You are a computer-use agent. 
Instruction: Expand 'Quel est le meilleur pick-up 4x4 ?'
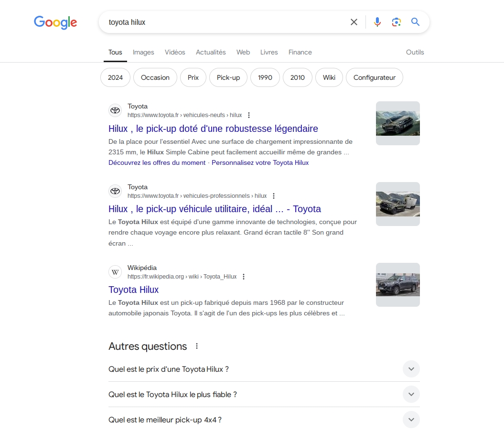pos(411,420)
